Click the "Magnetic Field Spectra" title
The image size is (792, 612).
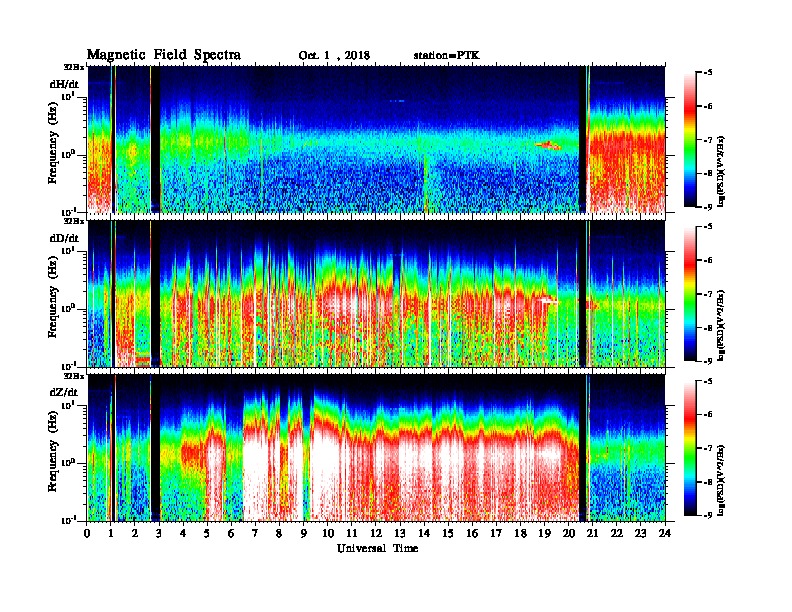pos(164,55)
